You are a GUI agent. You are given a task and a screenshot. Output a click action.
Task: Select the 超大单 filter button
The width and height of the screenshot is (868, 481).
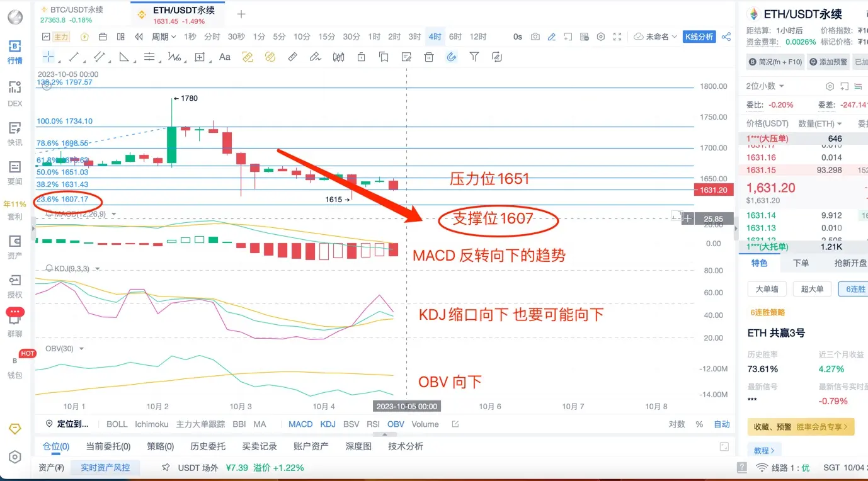pos(812,289)
